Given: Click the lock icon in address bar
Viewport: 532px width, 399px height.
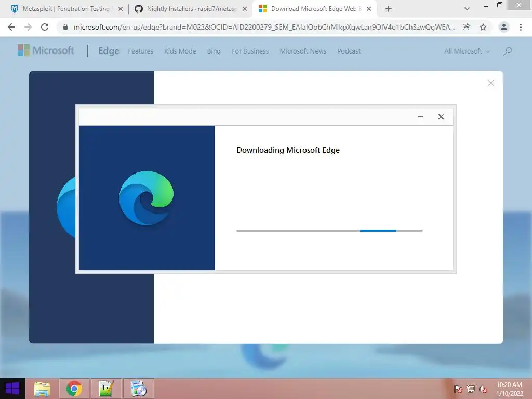Looking at the screenshot, I should [x=65, y=27].
